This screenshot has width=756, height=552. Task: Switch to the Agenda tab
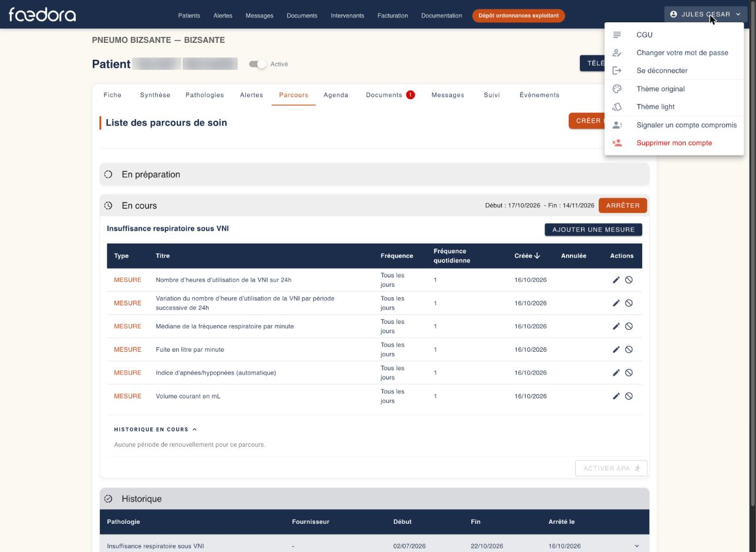click(336, 95)
